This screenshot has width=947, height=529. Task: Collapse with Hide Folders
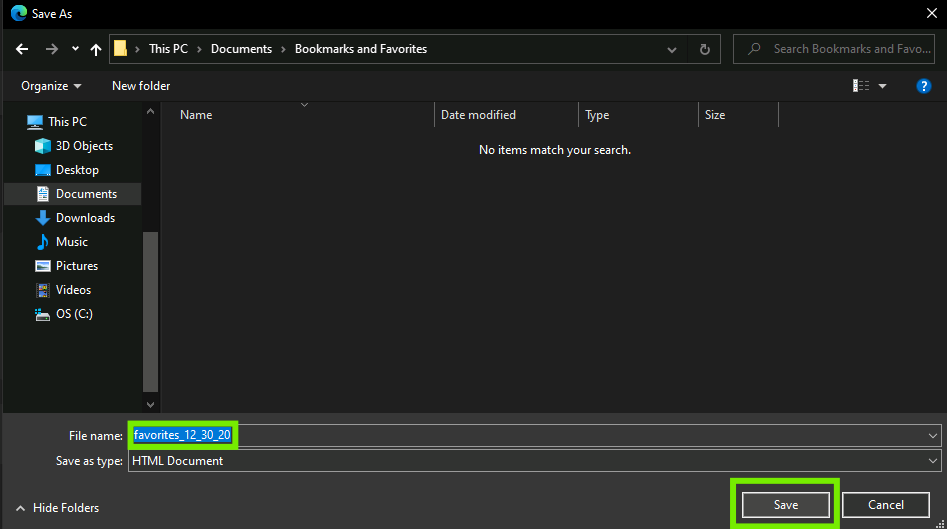coord(57,508)
